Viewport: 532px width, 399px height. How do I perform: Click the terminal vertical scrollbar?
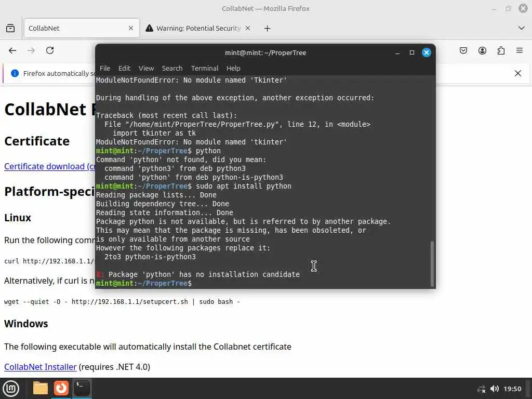click(x=432, y=263)
